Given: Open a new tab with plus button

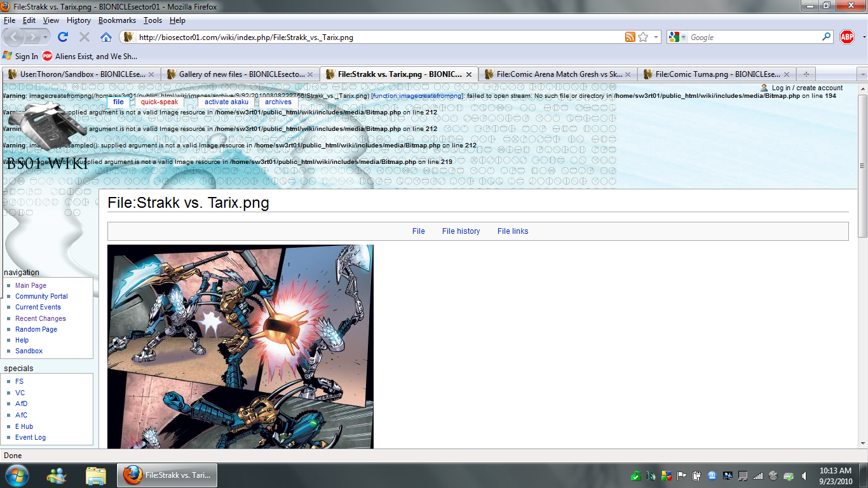Looking at the screenshot, I should coord(806,74).
